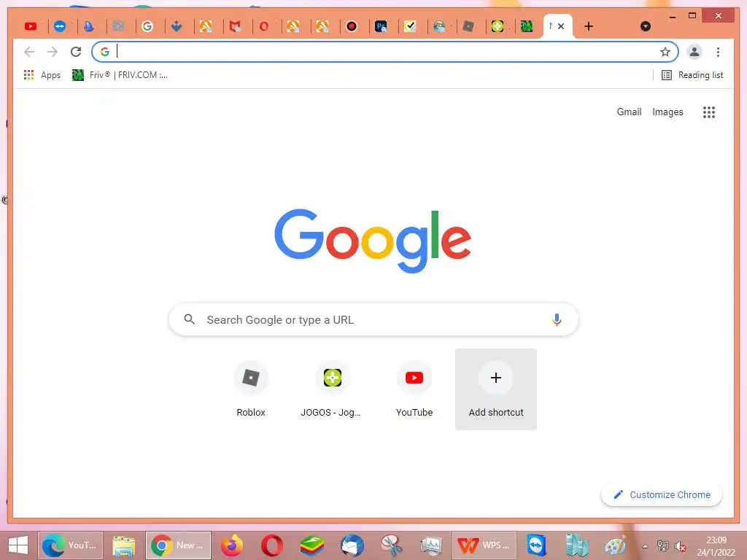Open Gmail link
The width and height of the screenshot is (747, 560).
tap(629, 112)
